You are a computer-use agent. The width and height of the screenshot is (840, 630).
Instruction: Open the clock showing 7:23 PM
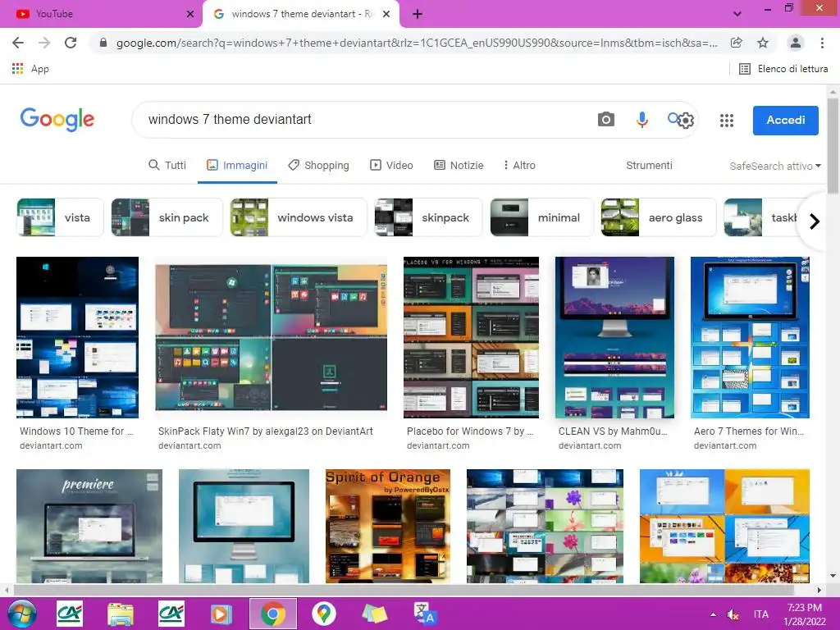(805, 614)
